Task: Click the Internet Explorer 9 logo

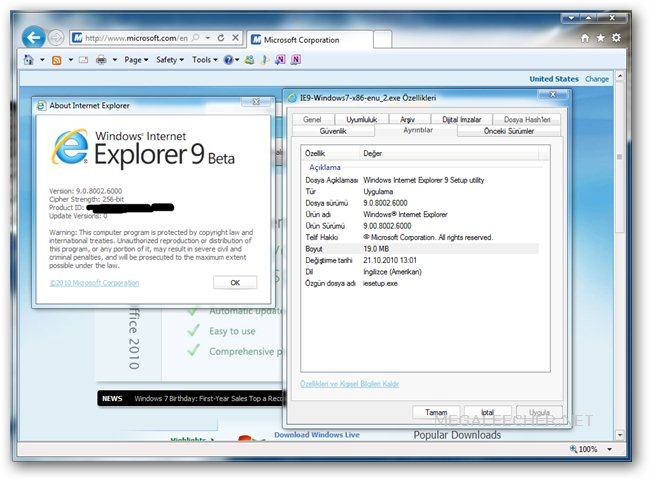Action: (x=70, y=147)
